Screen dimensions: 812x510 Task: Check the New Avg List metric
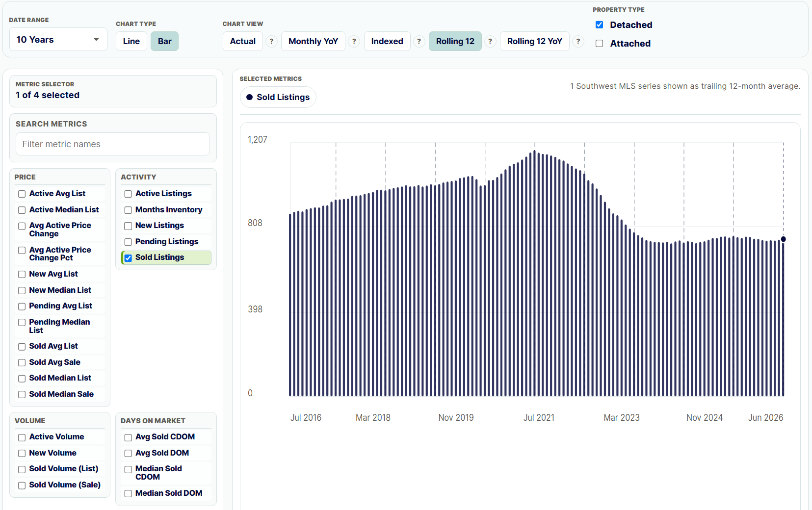(22, 275)
